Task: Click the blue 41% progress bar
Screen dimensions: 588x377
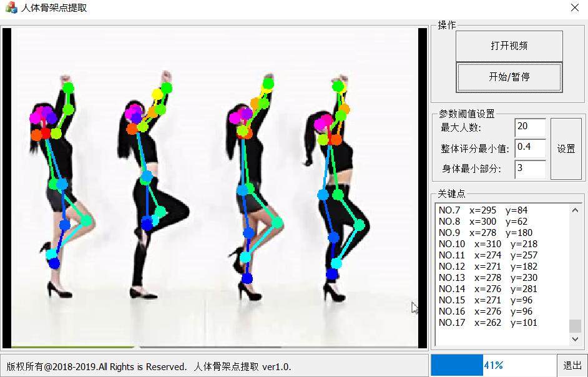Action: coord(494,365)
